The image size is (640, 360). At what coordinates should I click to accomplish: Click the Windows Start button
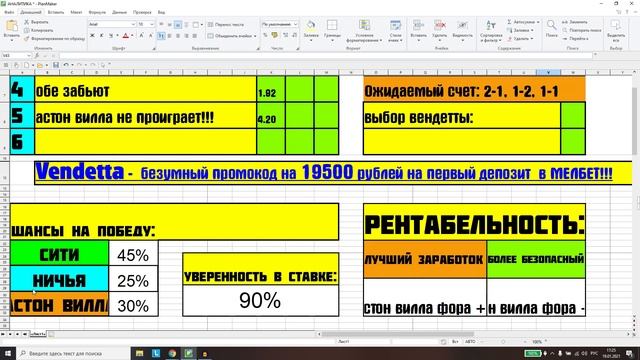(x=8, y=353)
